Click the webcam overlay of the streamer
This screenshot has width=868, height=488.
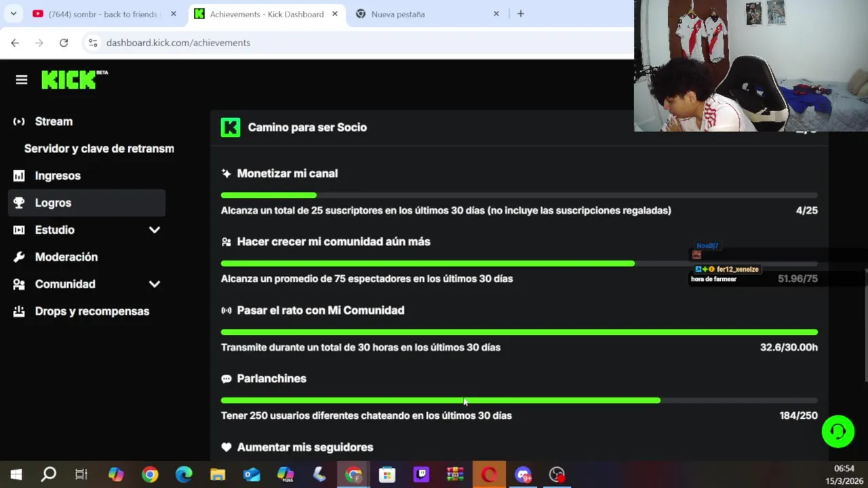(751, 66)
